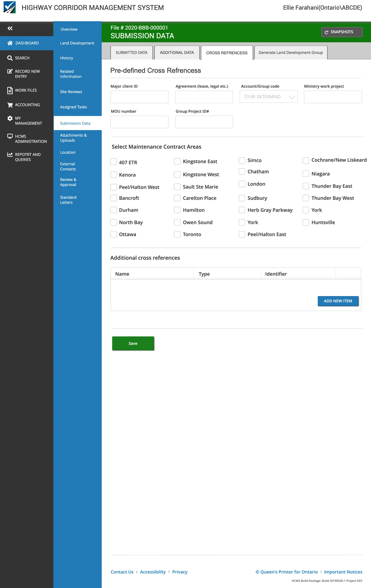Click the Report and Queries chart icon
Screen dimensions: 371x588
[x=10, y=154]
